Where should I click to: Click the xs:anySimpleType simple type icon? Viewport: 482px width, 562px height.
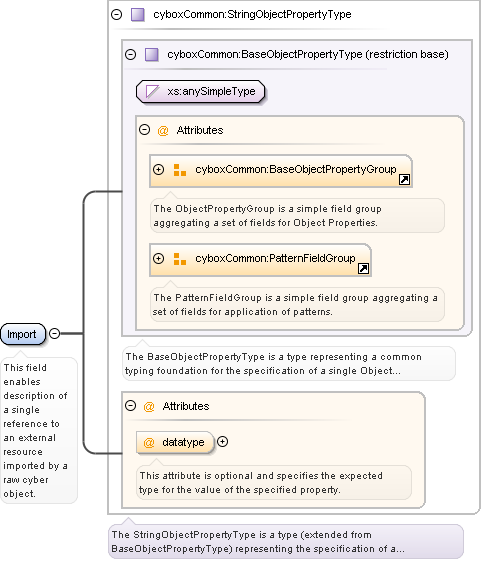[152, 91]
